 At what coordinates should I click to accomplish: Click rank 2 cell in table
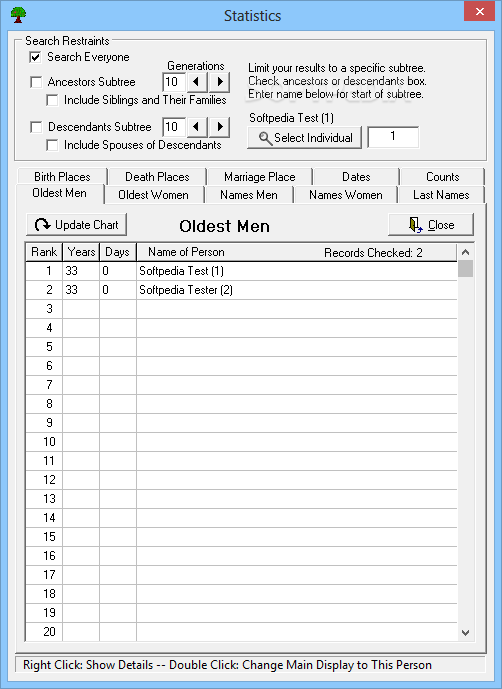tap(44, 290)
